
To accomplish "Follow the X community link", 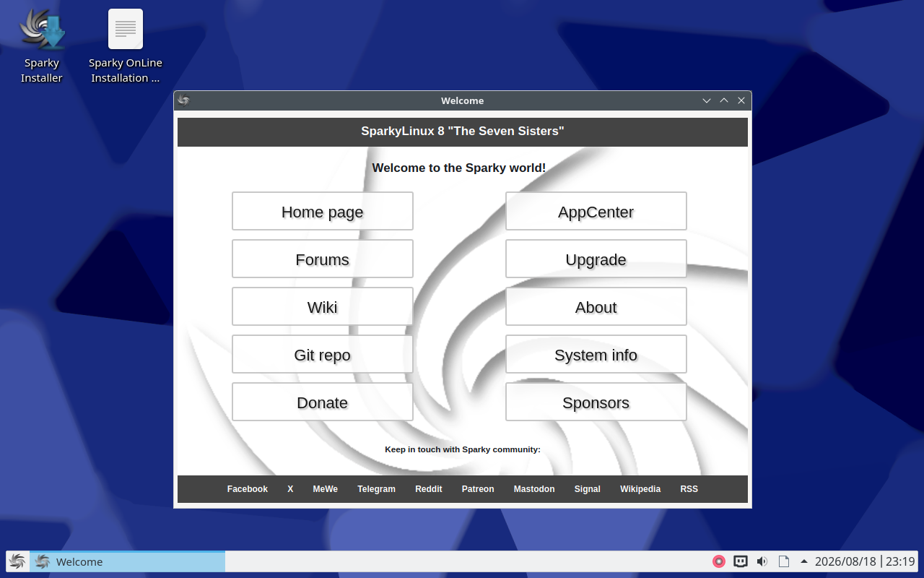I will point(290,489).
